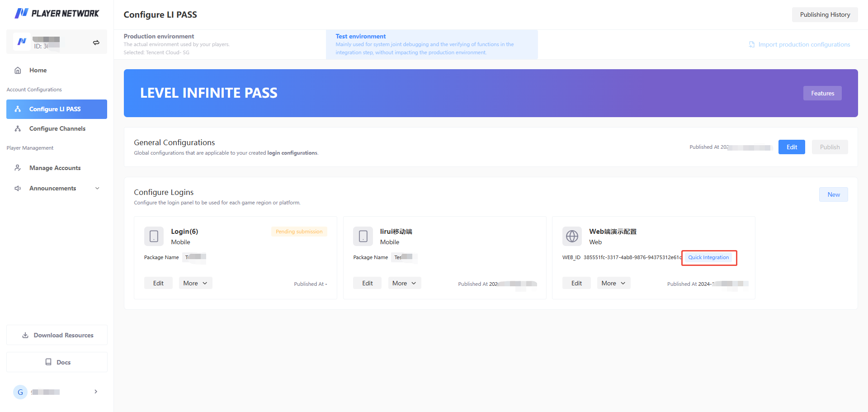The image size is (868, 412).
Task: Open the More dropdown on Login(6) card
Action: pos(195,283)
